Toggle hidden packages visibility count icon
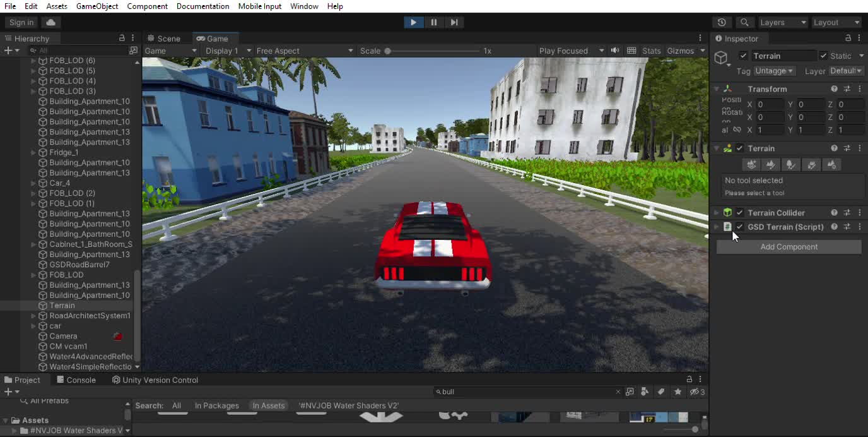Image resolution: width=868 pixels, height=437 pixels. coord(697,392)
